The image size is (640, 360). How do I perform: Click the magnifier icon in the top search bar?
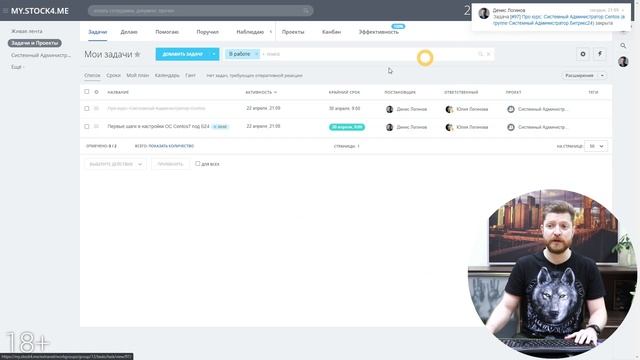306,11
